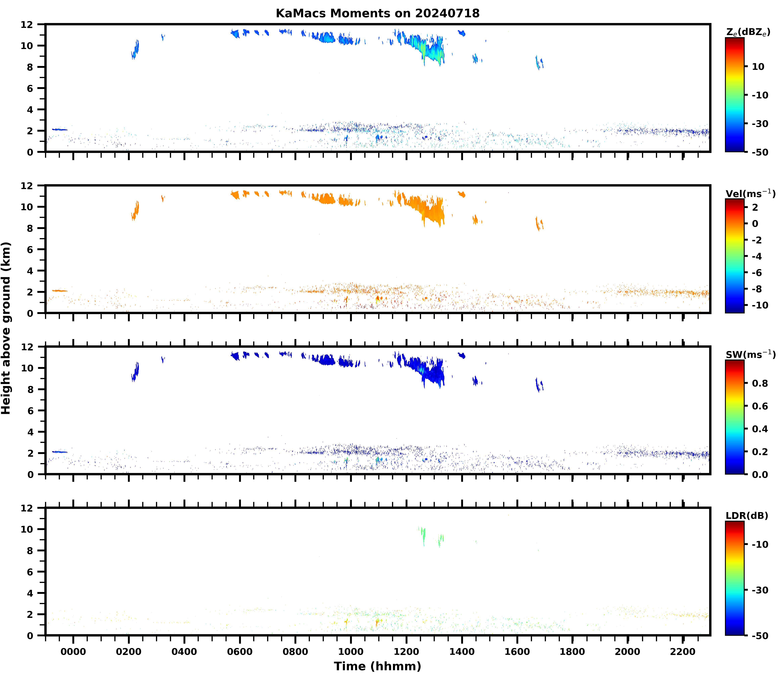784x681 pixels.
Task: Click the 0600 time tick label
Action: [240, 652]
